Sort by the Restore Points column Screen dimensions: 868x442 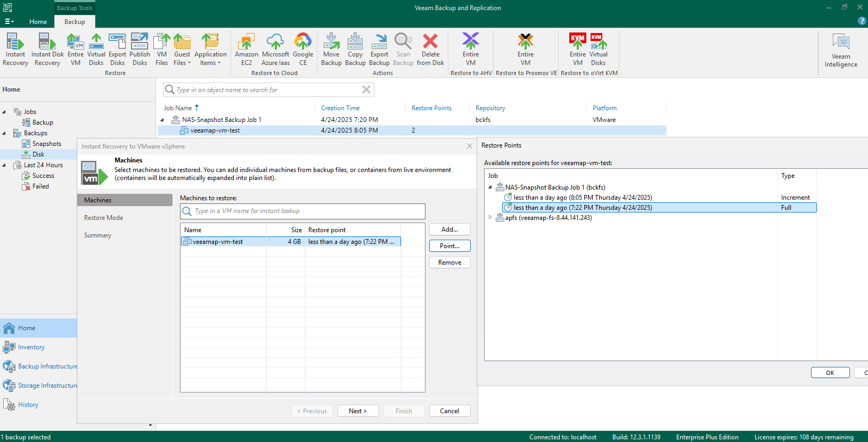[x=431, y=108]
